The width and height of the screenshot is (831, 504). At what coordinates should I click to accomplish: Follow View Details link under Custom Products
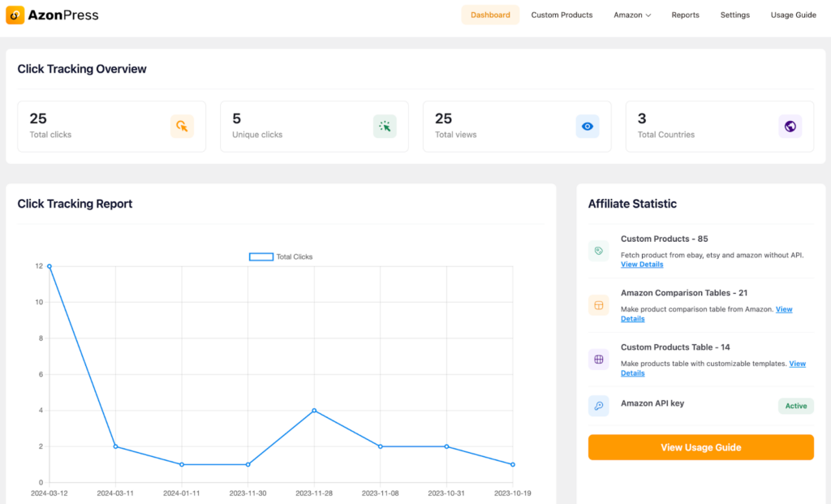click(x=641, y=265)
